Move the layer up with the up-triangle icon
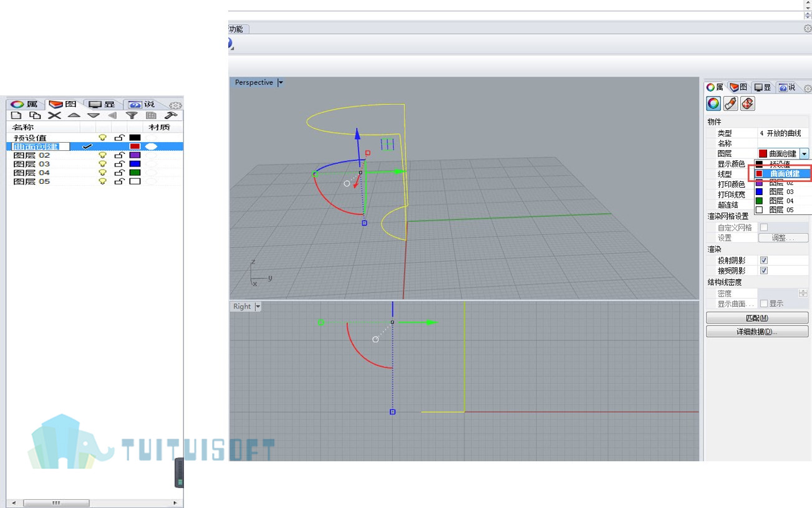This screenshot has height=508, width=812. point(74,115)
